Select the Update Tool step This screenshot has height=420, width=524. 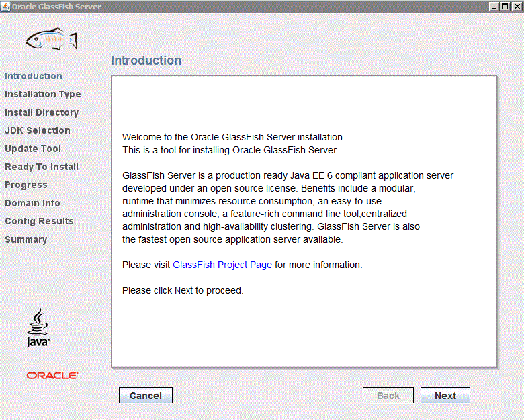(x=33, y=149)
